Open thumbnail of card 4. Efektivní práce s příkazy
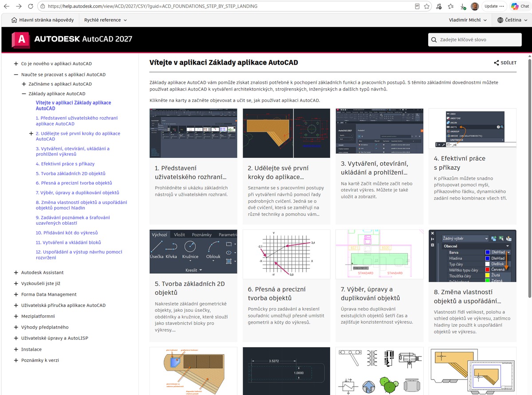Screen dimensions: 532x395 472,129
